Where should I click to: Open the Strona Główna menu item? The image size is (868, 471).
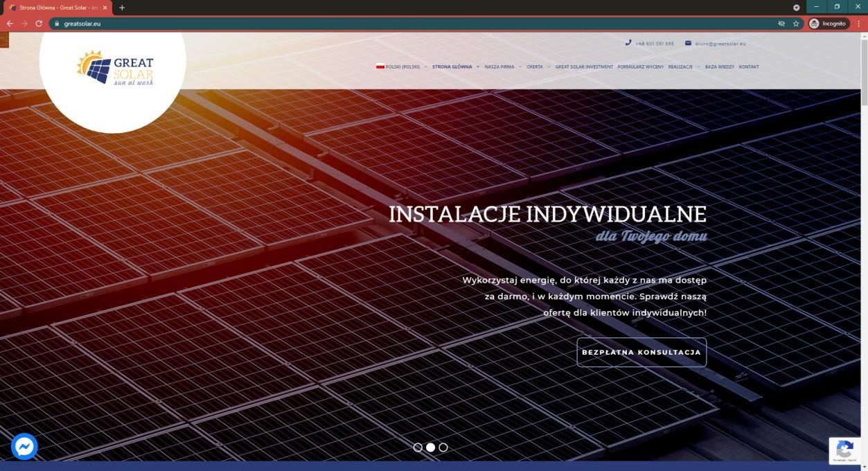click(452, 67)
